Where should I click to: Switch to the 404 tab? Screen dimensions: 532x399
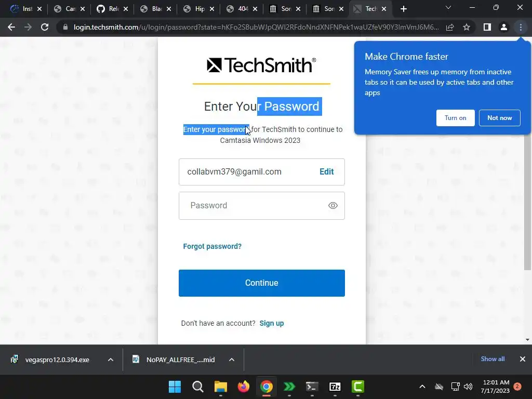238,9
